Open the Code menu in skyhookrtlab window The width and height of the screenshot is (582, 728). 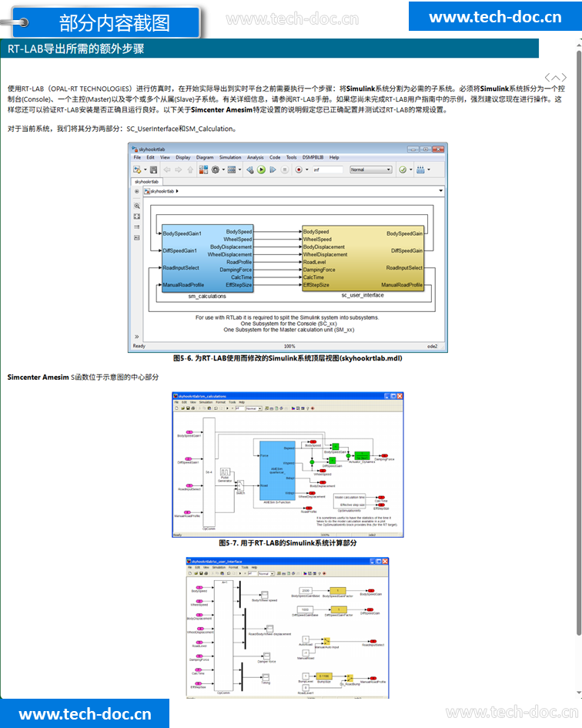click(x=275, y=157)
